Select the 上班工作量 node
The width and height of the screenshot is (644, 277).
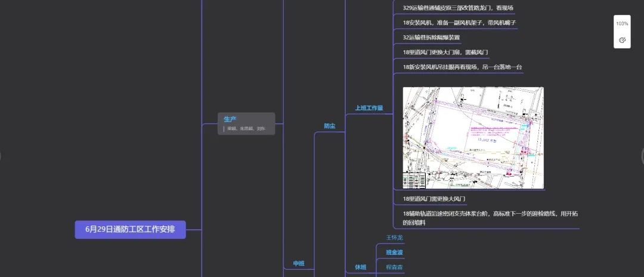[369, 108]
